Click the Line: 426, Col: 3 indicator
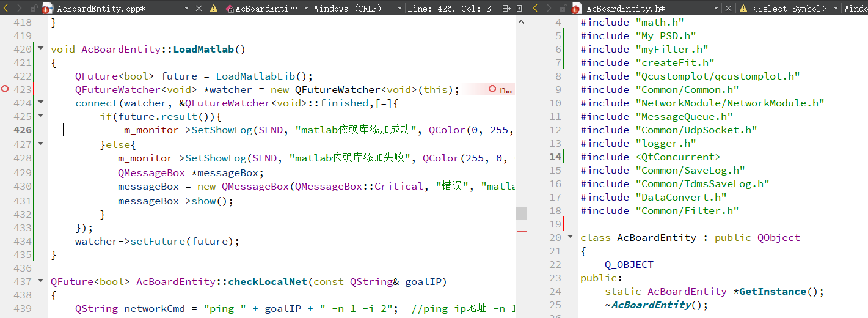 pyautogui.click(x=449, y=8)
